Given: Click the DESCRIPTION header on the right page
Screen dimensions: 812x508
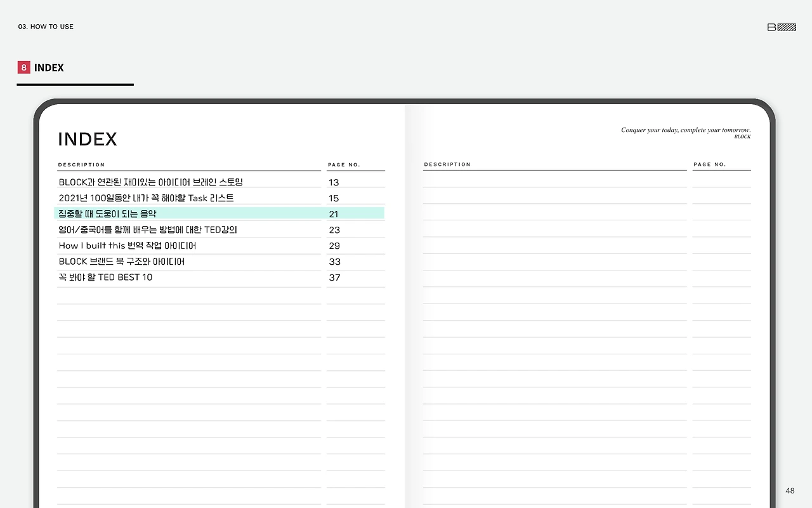Looking at the screenshot, I should click(447, 164).
